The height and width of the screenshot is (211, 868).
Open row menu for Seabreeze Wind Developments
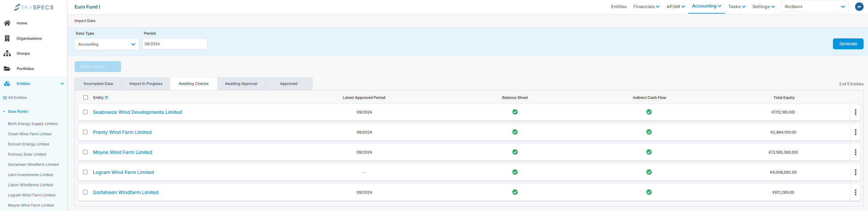pyautogui.click(x=855, y=112)
